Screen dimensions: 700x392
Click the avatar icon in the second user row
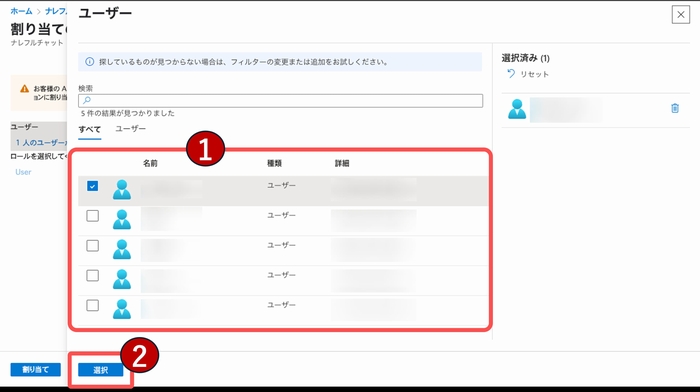[x=122, y=219]
